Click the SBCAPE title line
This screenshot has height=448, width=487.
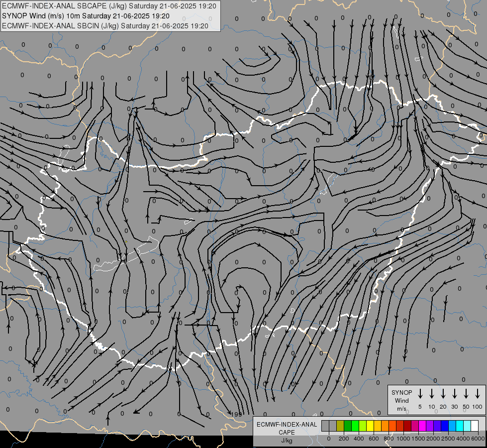(109, 6)
